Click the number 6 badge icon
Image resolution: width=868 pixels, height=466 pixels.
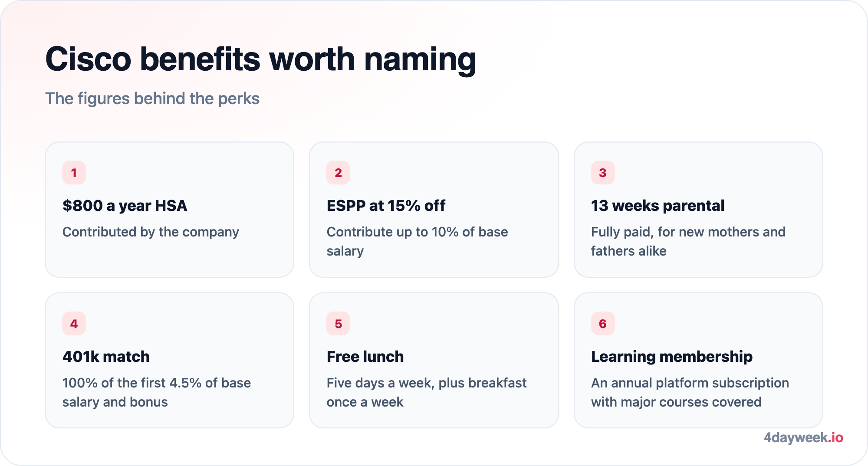coord(603,324)
